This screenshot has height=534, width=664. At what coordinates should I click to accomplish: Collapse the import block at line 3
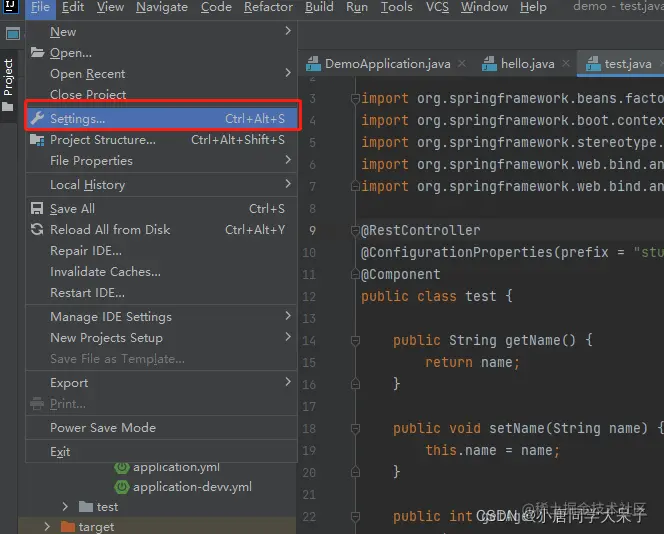(355, 99)
